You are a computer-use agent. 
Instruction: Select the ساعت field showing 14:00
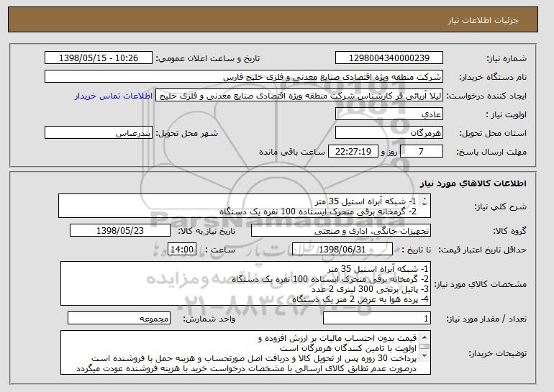coord(182,250)
